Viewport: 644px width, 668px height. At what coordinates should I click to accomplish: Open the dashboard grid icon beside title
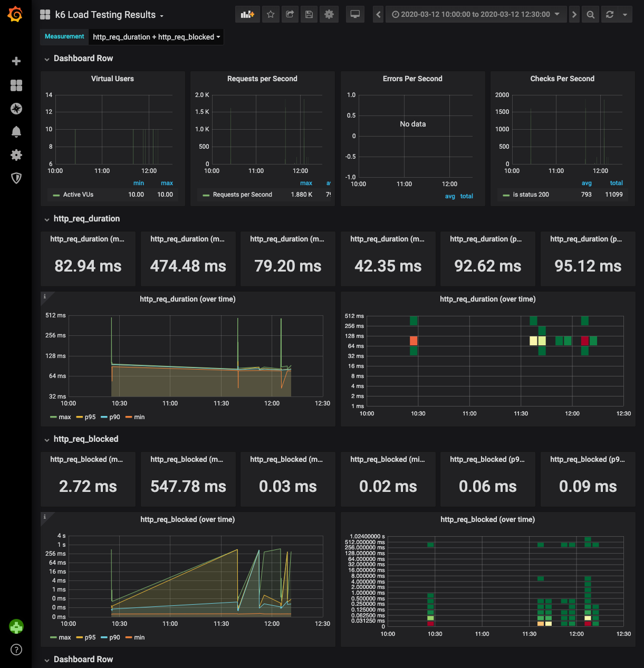[45, 15]
